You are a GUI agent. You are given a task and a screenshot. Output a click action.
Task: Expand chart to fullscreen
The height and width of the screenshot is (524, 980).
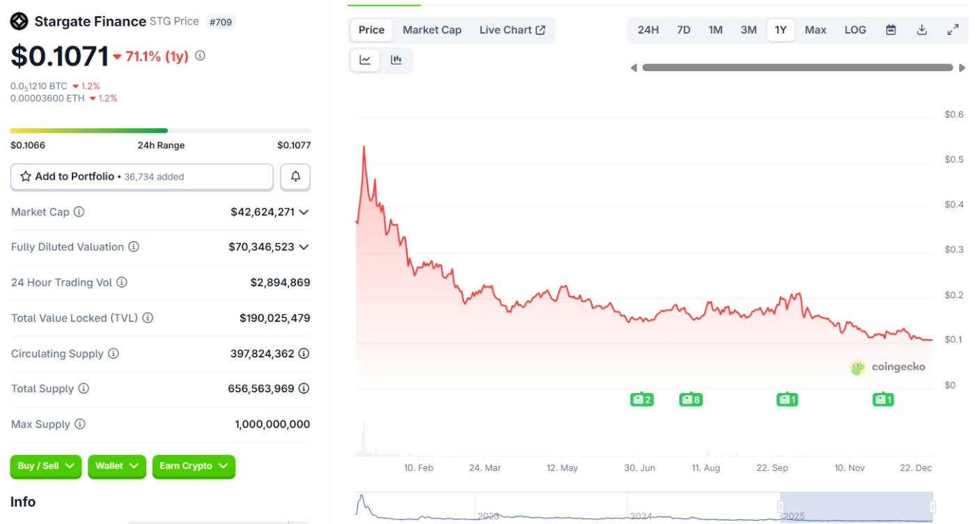click(953, 30)
